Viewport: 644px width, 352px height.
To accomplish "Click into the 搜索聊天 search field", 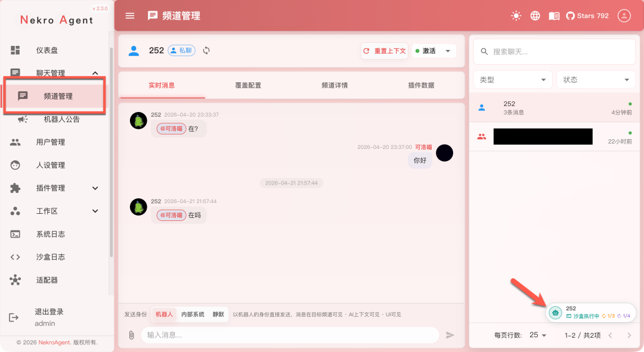I will tap(554, 52).
